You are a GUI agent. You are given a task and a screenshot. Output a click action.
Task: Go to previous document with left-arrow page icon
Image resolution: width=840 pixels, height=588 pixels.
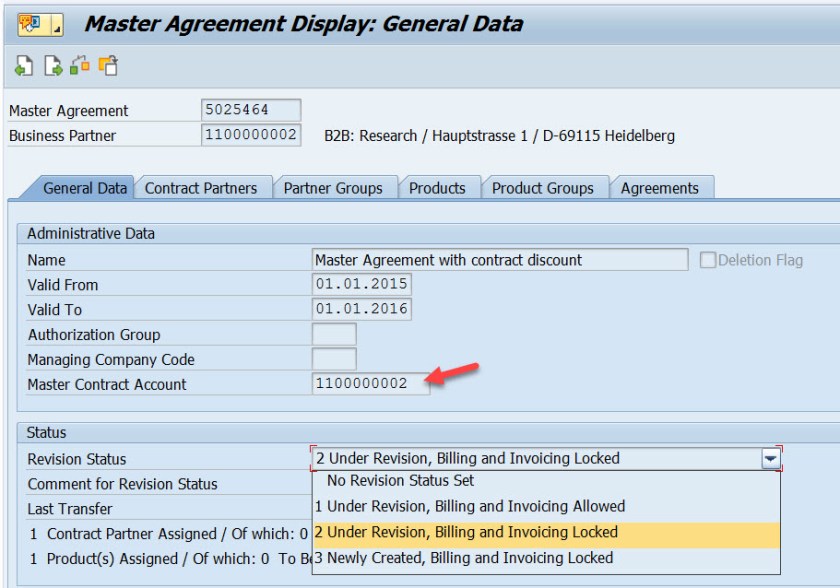click(24, 66)
